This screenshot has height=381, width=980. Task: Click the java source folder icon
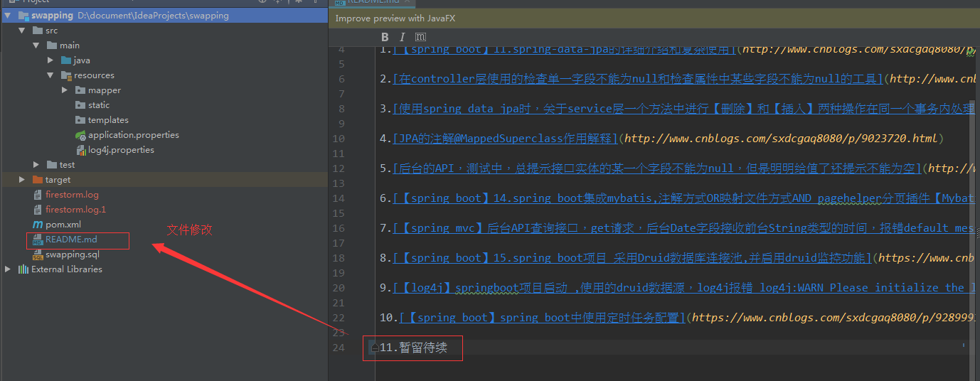point(66,60)
